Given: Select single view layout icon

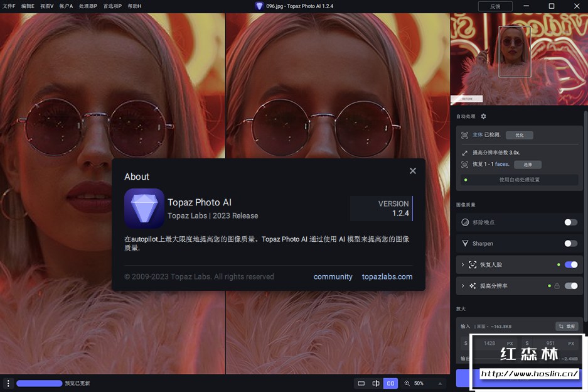Looking at the screenshot, I should pyautogui.click(x=361, y=383).
